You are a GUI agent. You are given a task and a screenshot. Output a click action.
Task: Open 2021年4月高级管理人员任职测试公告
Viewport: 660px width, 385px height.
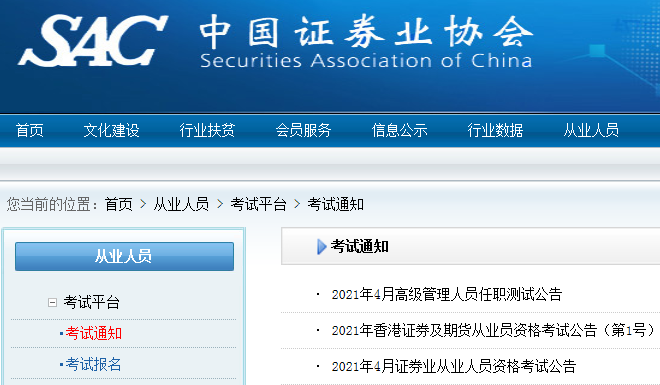[447, 295]
